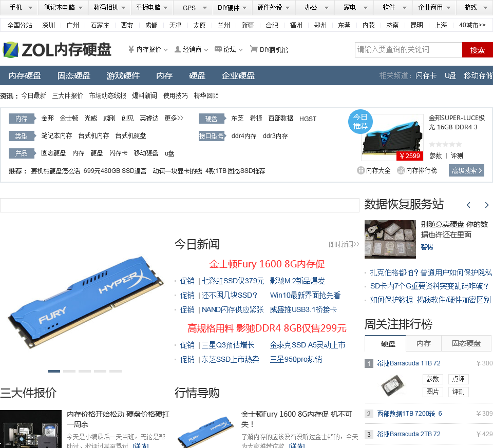Open the 经销商 person menu
This screenshot has height=448, width=493.
[191, 50]
